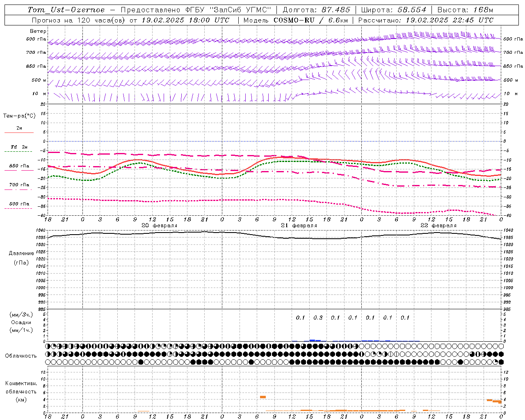
Task: Click the calculation time 22:45 UTC
Action: point(468,20)
